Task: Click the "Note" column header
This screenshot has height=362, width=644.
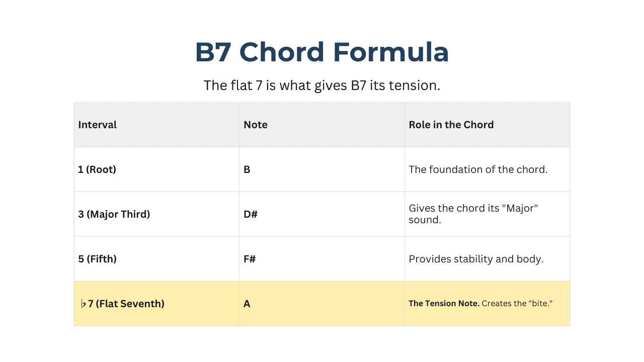Action: click(x=256, y=125)
